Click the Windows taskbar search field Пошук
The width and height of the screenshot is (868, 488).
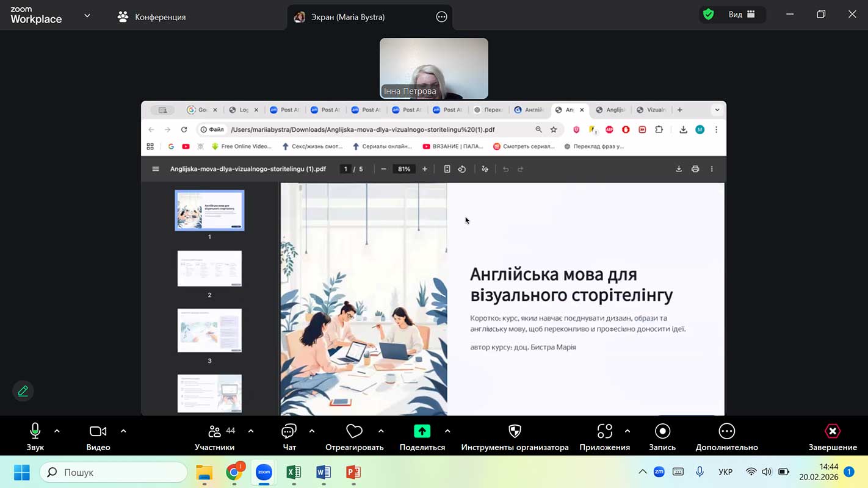click(114, 472)
